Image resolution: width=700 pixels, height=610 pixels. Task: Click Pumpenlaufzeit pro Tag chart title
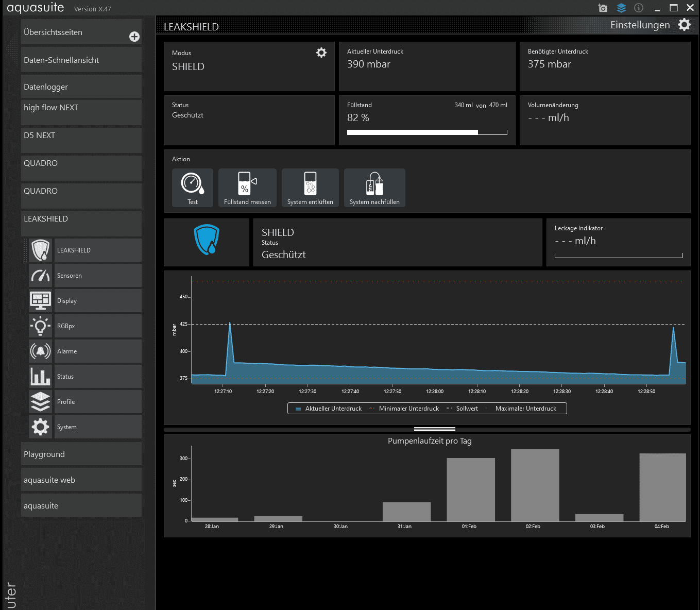click(430, 441)
